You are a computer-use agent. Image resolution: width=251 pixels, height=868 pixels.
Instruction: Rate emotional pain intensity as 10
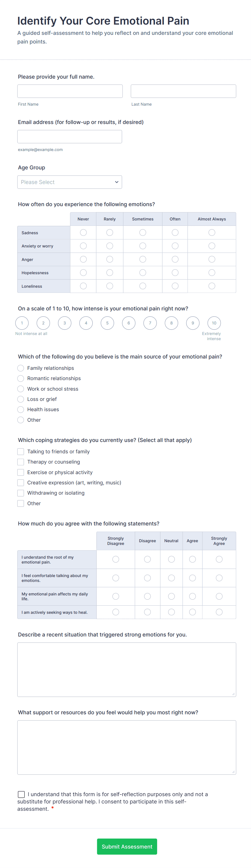point(214,323)
